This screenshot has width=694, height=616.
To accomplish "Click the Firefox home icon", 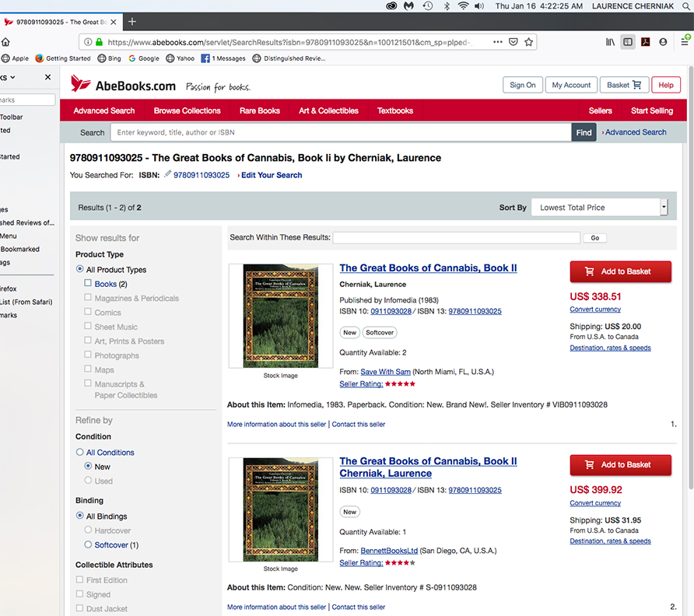I will pos(5,42).
